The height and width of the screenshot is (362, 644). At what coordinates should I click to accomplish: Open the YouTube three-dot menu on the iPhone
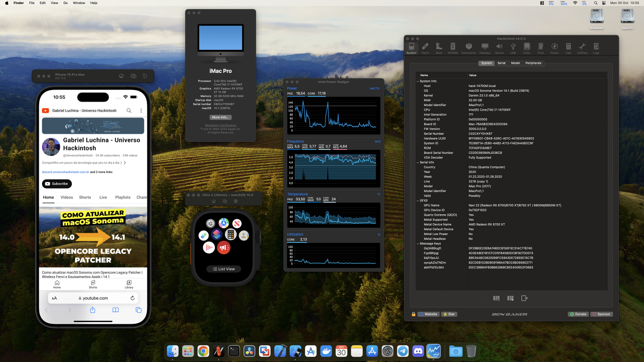click(x=141, y=111)
